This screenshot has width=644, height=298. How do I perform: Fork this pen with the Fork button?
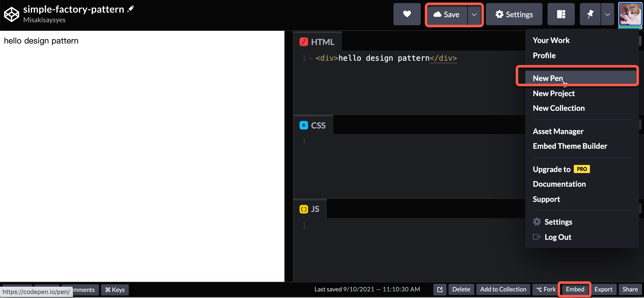tap(546, 289)
